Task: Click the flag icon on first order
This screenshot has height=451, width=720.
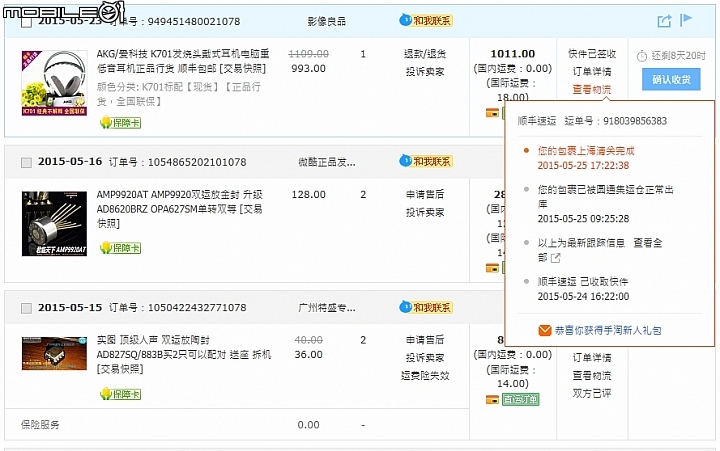Action: pos(686,19)
